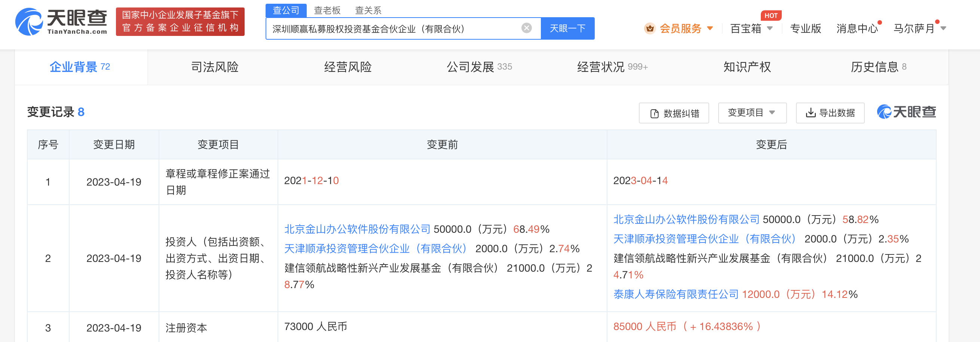Click the 变更前 column header
Image resolution: width=980 pixels, height=342 pixels.
click(x=442, y=144)
